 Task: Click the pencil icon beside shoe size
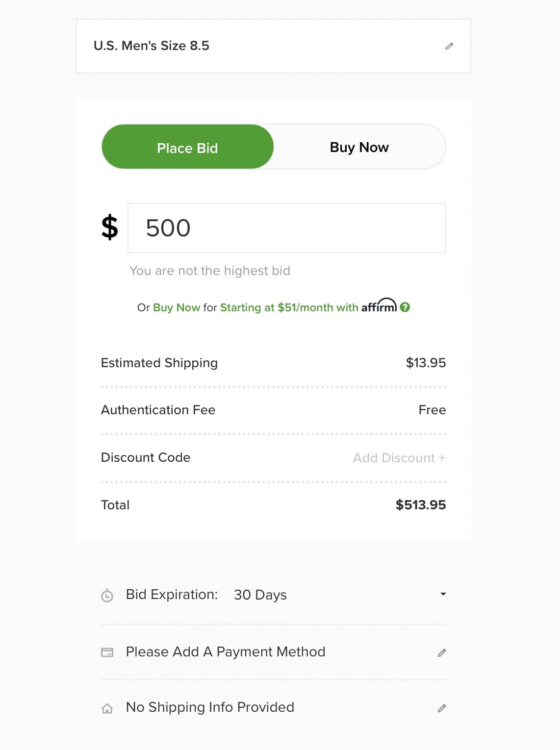[x=449, y=46]
